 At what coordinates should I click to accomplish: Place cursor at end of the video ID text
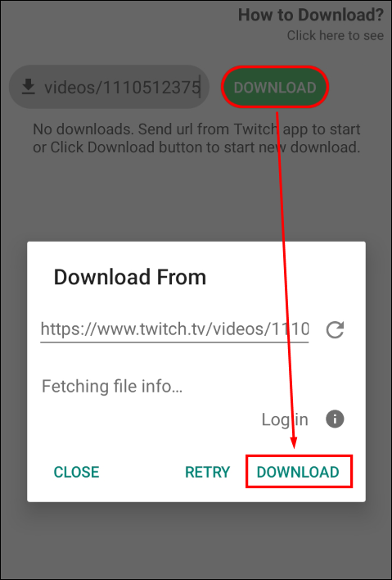click(x=200, y=88)
